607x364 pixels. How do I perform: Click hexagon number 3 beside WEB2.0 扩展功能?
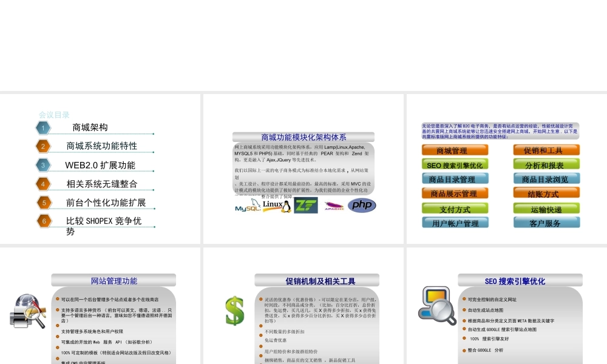pyautogui.click(x=43, y=165)
